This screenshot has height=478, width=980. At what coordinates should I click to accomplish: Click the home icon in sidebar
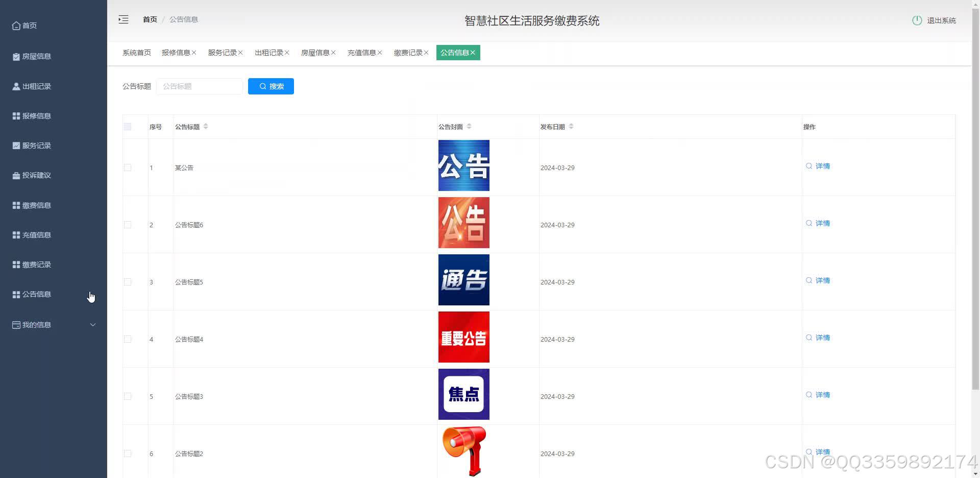point(16,26)
